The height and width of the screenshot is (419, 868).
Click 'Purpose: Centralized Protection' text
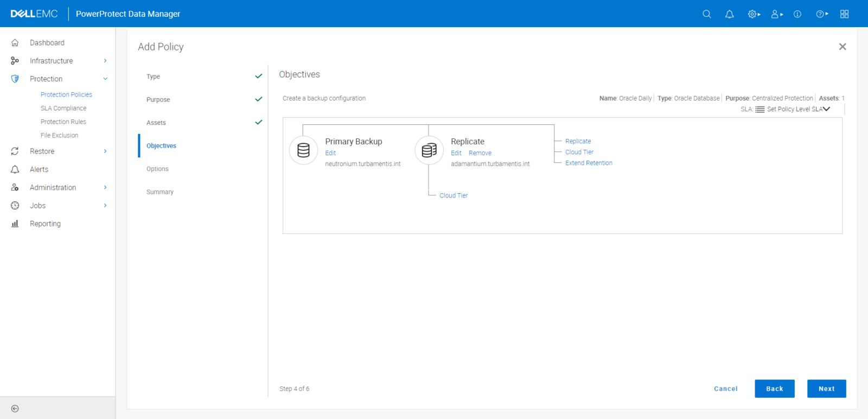[769, 98]
